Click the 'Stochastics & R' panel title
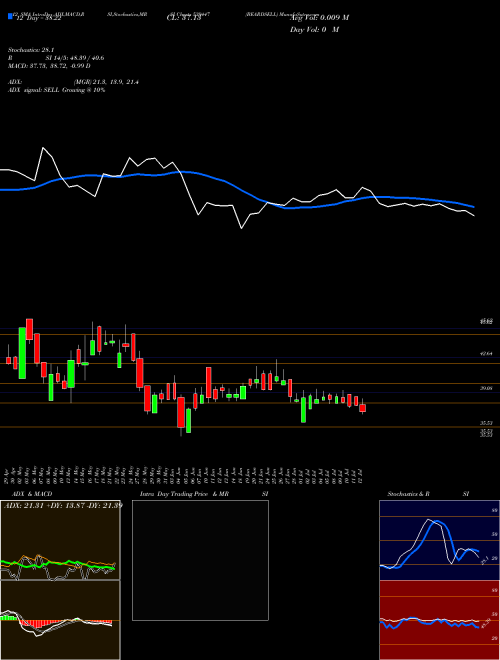The height and width of the screenshot is (660, 500). pos(408,494)
